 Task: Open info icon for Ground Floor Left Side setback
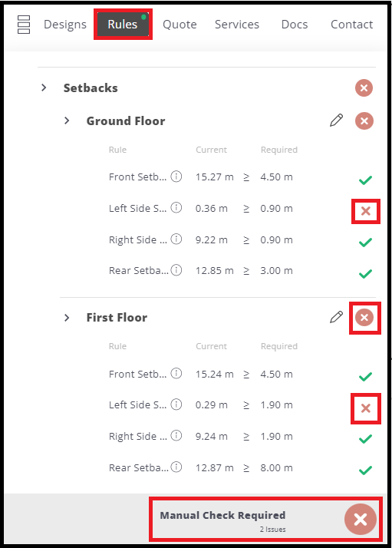coord(176,208)
